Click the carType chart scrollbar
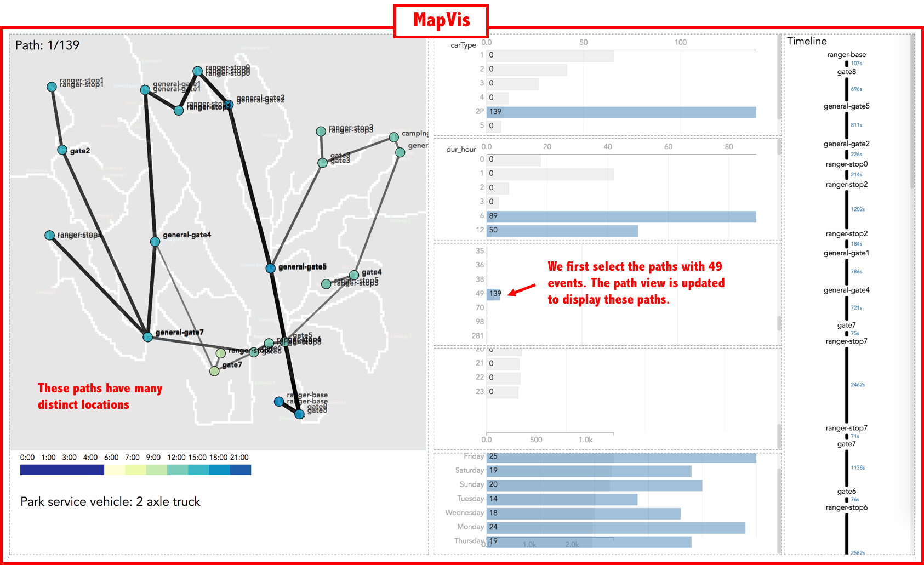This screenshot has height=565, width=924. coord(779,77)
